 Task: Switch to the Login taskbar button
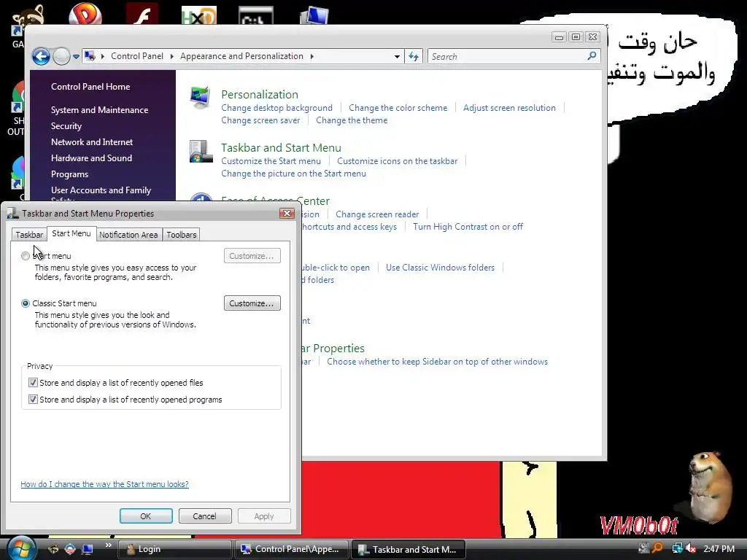(x=174, y=549)
